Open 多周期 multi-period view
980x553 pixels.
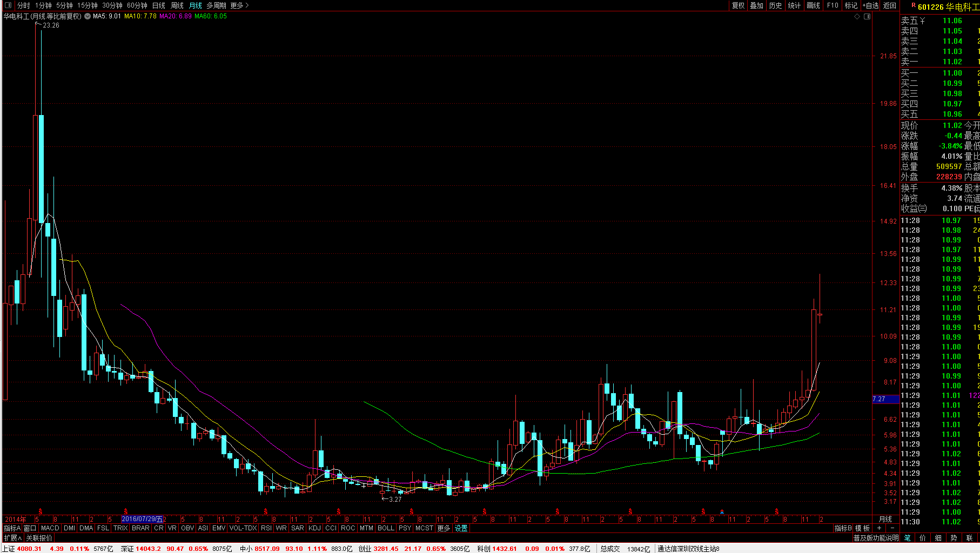point(216,5)
